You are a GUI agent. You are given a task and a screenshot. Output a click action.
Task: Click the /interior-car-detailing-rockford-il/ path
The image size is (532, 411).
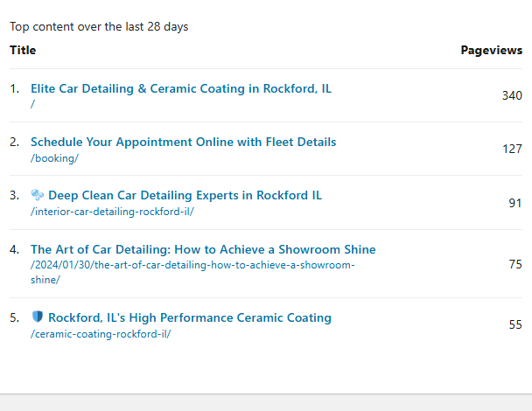[112, 212]
